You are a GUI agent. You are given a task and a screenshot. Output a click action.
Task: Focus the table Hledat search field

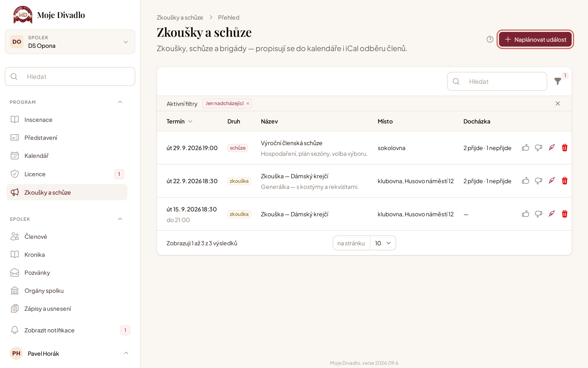497,81
